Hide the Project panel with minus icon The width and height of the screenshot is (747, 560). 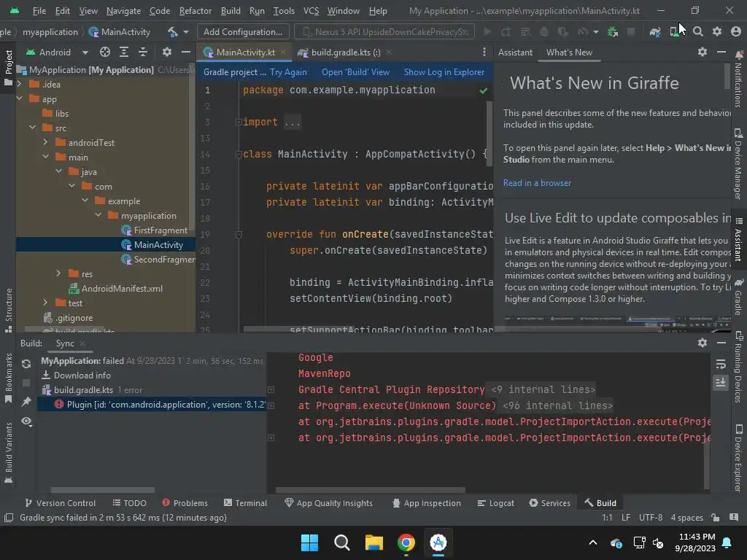tap(186, 52)
